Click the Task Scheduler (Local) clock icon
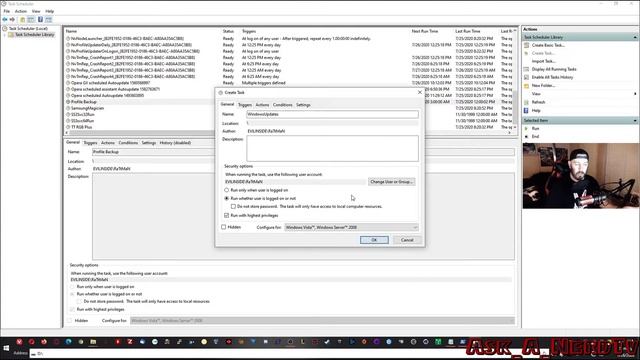This screenshot has height=360, width=640. click(5, 29)
